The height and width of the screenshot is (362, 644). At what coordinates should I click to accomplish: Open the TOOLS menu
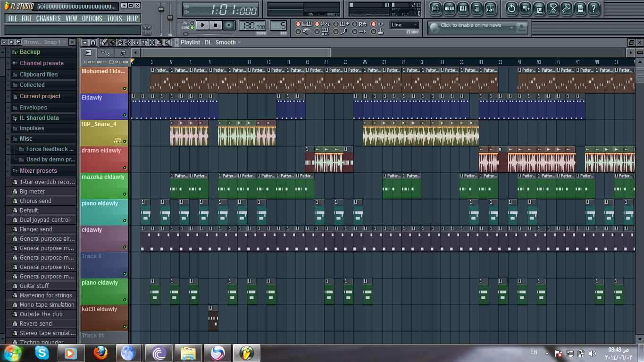tap(115, 18)
